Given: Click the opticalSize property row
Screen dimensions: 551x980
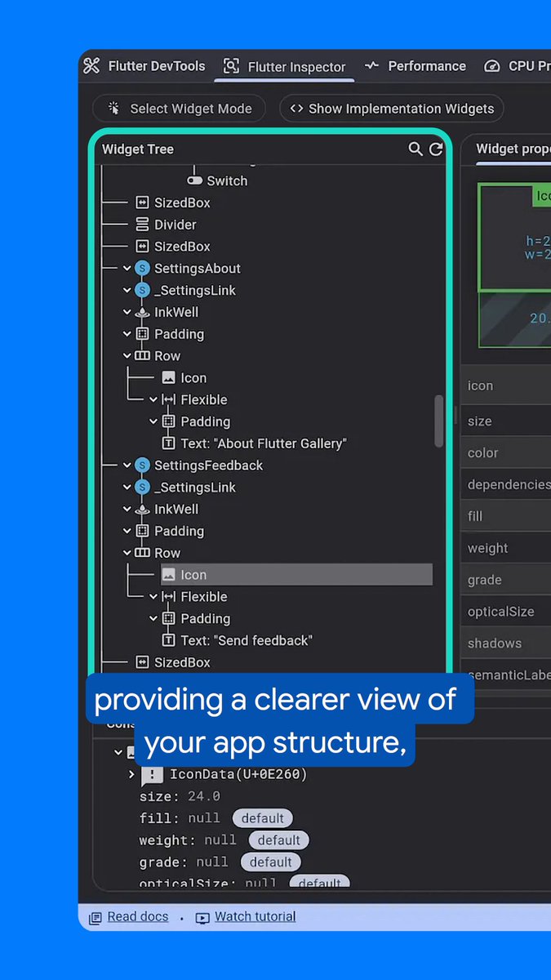Looking at the screenshot, I should coord(505,612).
